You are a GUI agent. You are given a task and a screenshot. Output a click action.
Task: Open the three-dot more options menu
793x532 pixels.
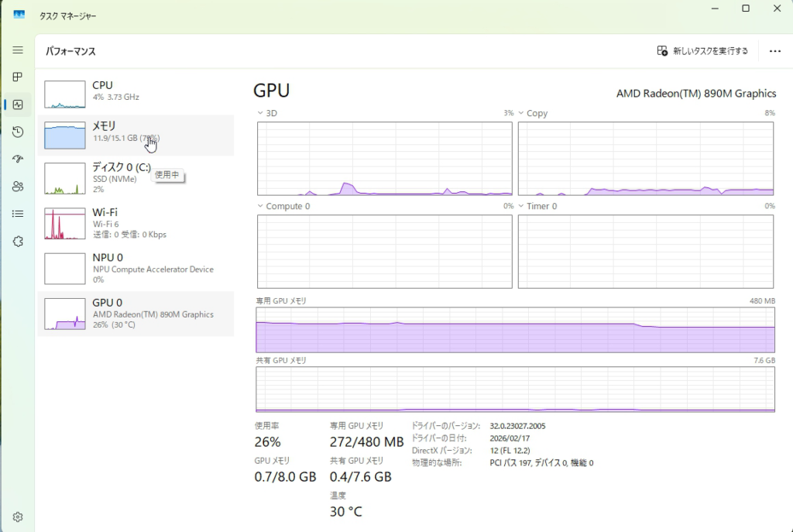774,51
